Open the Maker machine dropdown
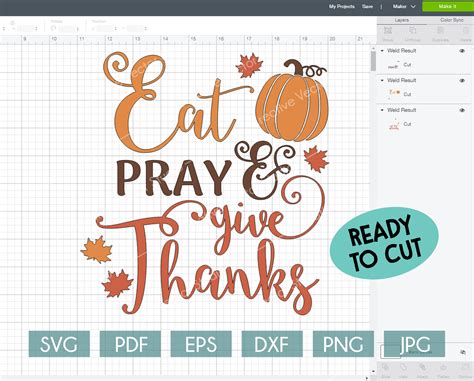This screenshot has height=381, width=474. tap(404, 6)
